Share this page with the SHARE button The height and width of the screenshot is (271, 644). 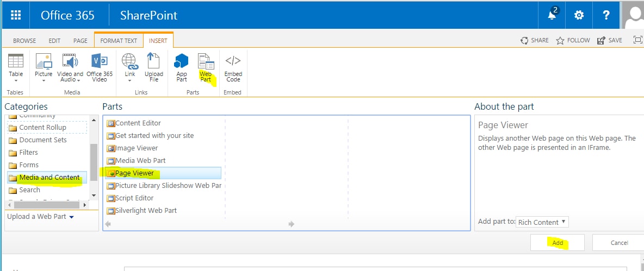tap(534, 40)
